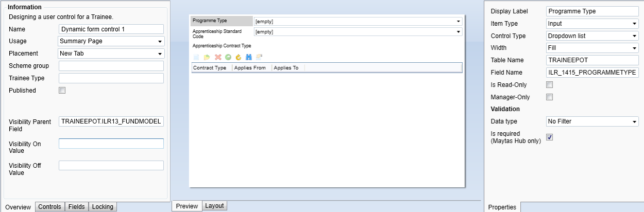
Task: Click the open folder icon in grid toolbar
Action: (207, 57)
